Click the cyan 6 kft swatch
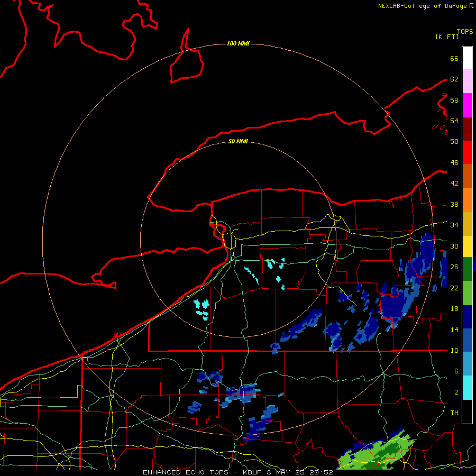 click(x=467, y=388)
